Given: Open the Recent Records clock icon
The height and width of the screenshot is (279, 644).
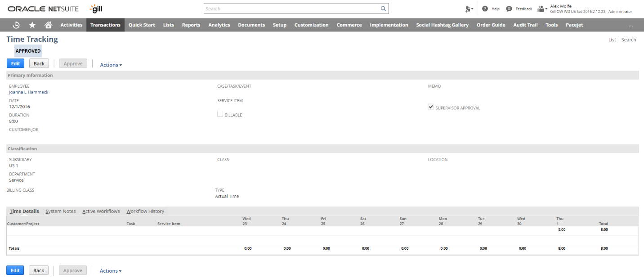Looking at the screenshot, I should [x=16, y=25].
